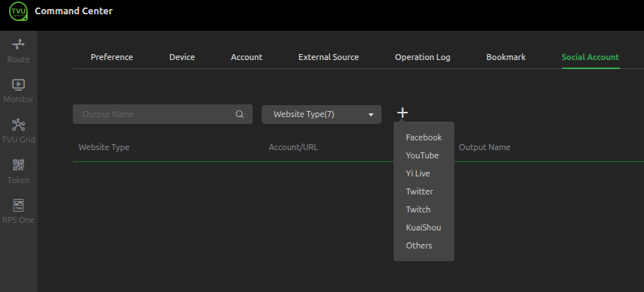Screen dimensions: 644x292
Task: Switch to the Operation Log tab
Action: coord(423,57)
